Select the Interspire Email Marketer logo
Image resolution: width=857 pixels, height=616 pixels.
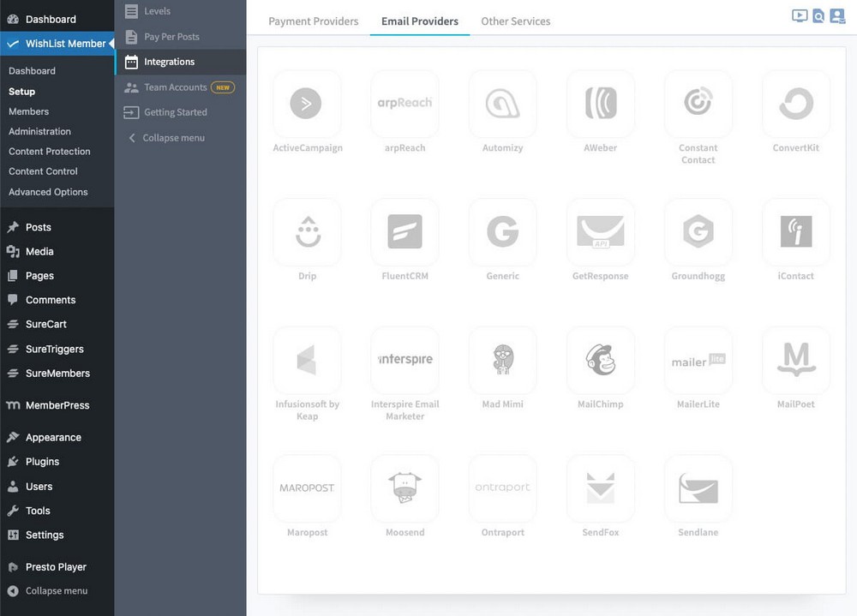[x=405, y=360]
